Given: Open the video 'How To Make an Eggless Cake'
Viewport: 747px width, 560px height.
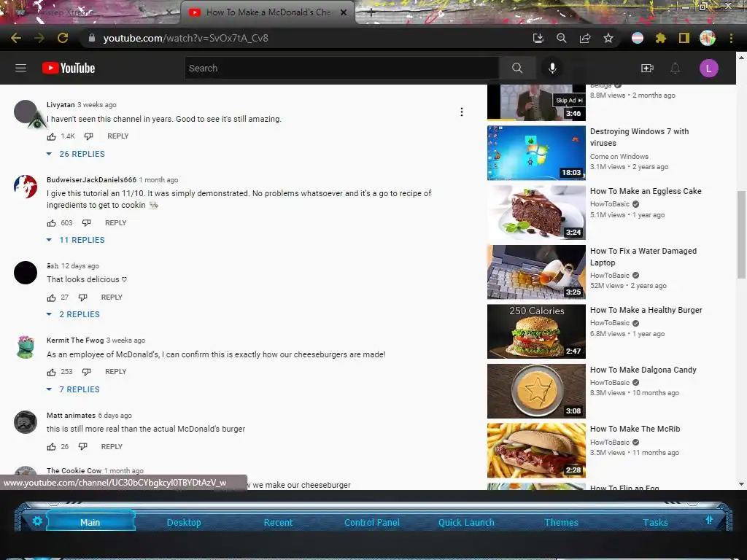Looking at the screenshot, I should pos(646,191).
